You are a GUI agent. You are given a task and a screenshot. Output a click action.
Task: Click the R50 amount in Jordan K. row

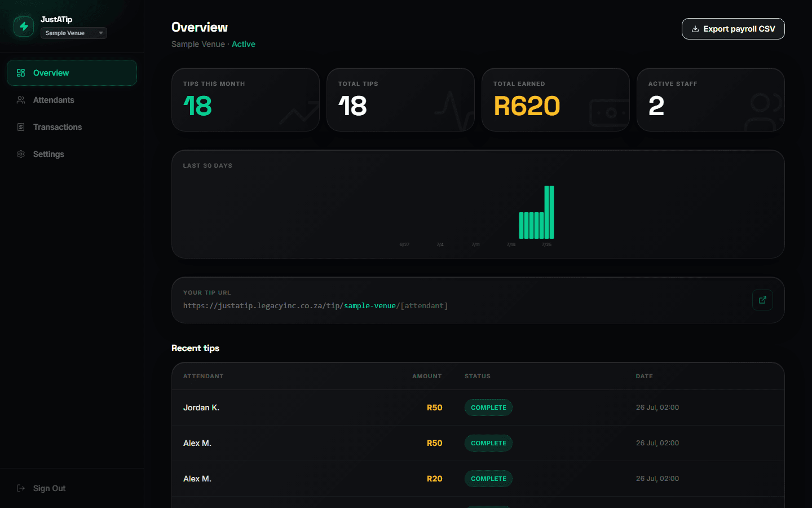click(434, 408)
